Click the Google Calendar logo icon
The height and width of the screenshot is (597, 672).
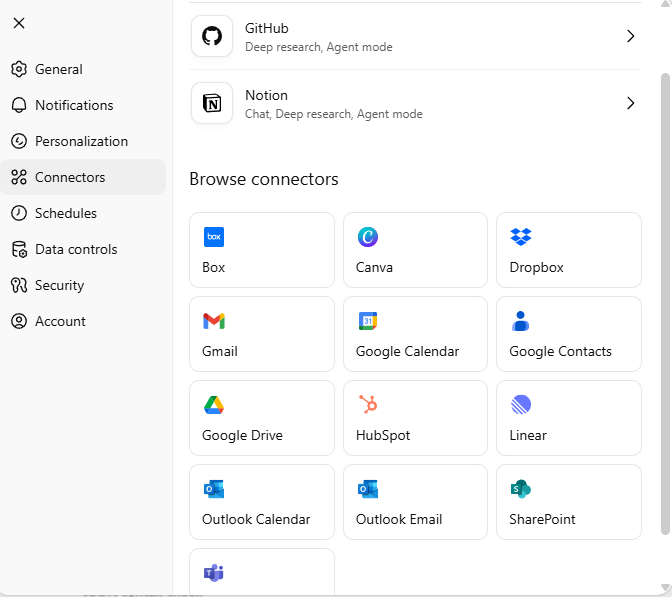(x=368, y=321)
